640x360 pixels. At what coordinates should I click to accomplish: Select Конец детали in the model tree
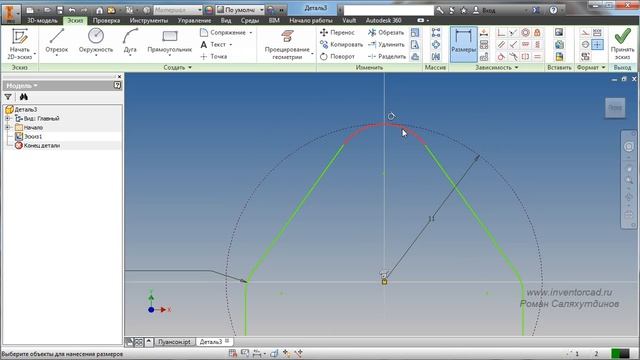pos(38,145)
